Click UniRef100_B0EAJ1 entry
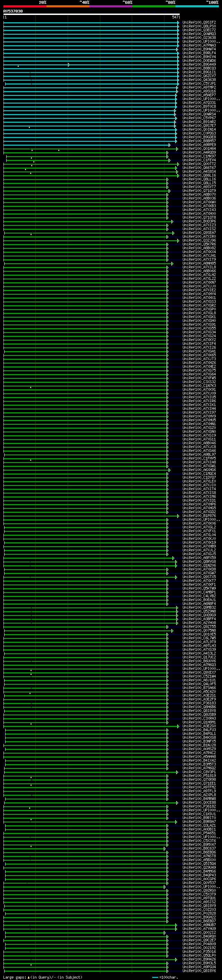Viewport: 222px width, 980px height. [199, 600]
